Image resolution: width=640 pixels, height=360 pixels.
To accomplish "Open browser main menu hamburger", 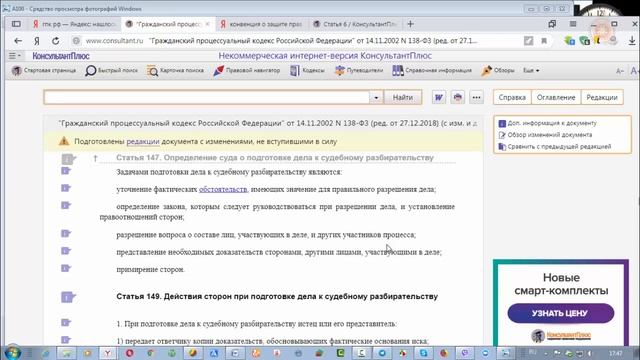I will click(x=573, y=24).
